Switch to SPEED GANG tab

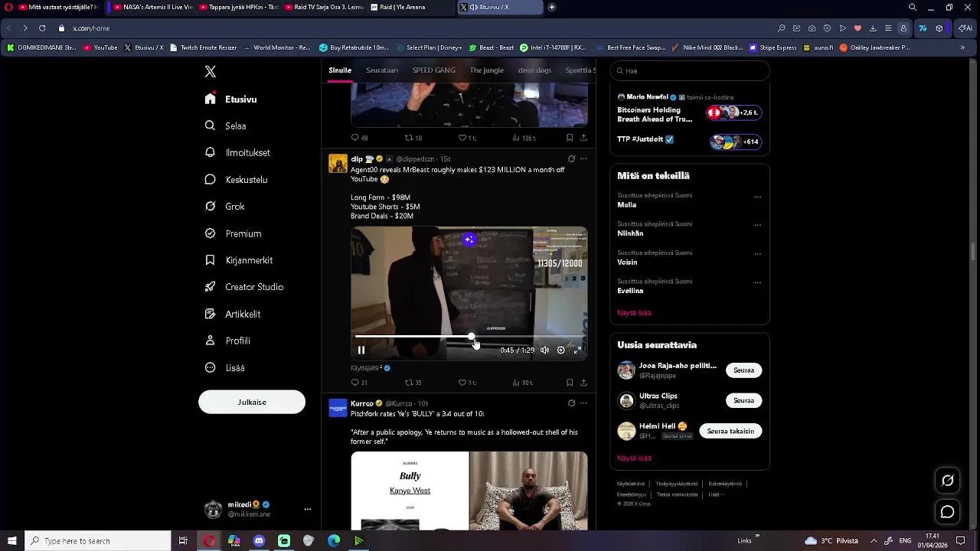point(434,70)
